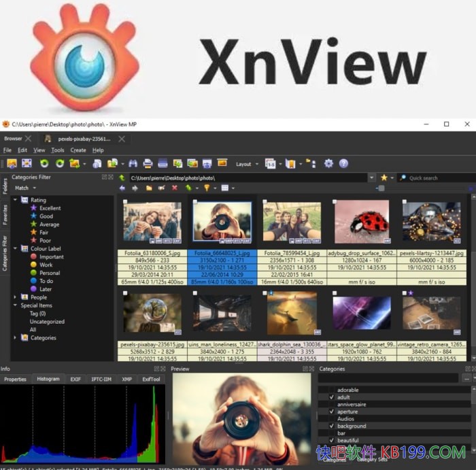Viewport: 476px width, 470px height.
Task: Click the funnel filter icon
Action: [204, 188]
